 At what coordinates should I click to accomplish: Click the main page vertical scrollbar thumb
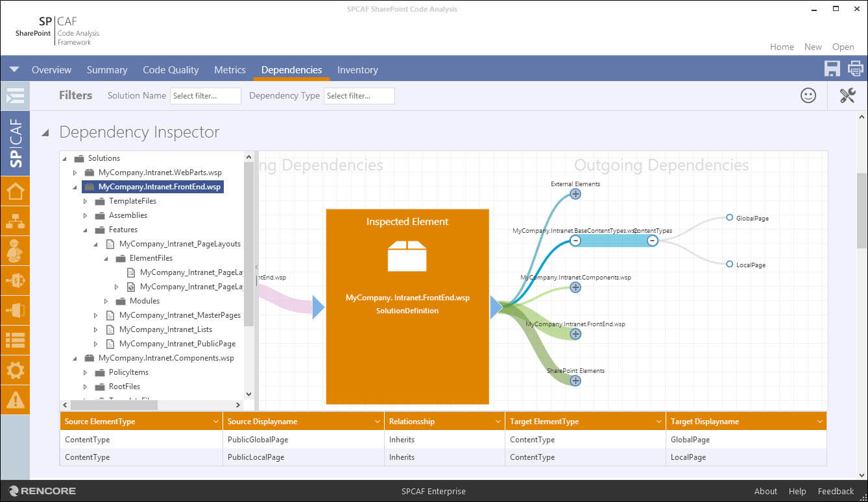pos(862,209)
